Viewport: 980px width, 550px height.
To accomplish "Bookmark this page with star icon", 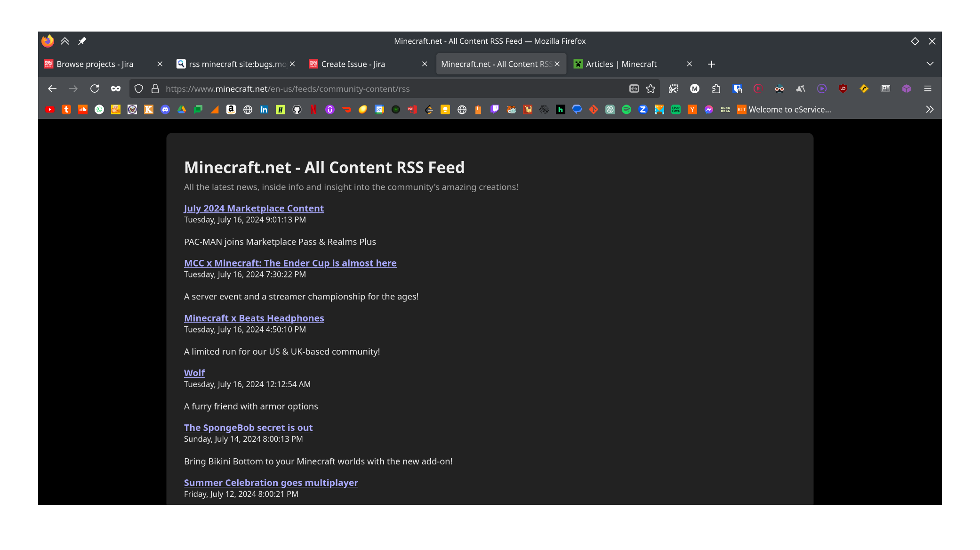I will pyautogui.click(x=651, y=89).
